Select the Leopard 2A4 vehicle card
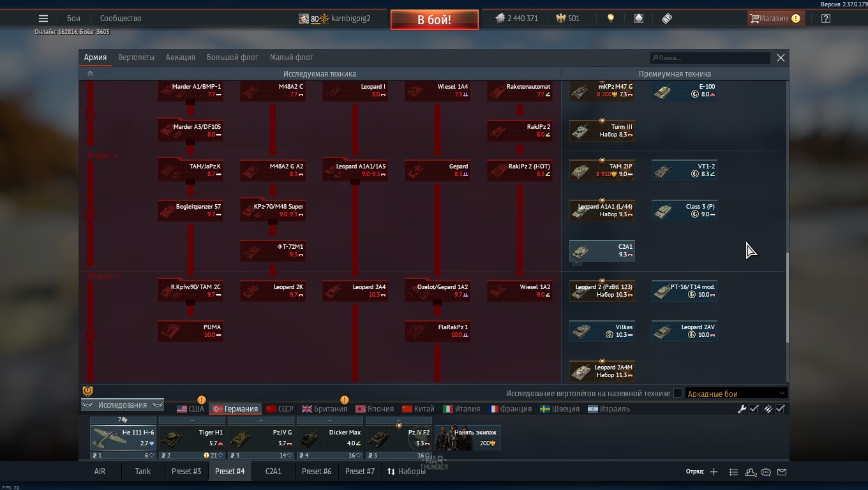 click(355, 291)
